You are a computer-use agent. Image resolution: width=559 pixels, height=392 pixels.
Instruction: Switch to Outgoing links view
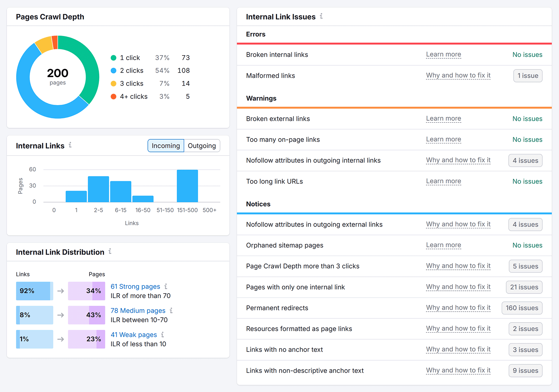coord(202,146)
